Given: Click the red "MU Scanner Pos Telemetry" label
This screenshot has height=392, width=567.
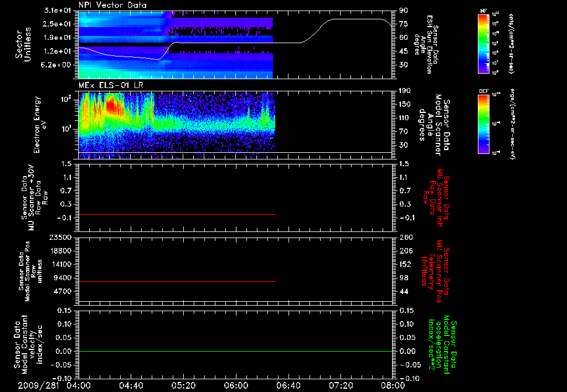Looking at the screenshot, I should pos(436,271).
